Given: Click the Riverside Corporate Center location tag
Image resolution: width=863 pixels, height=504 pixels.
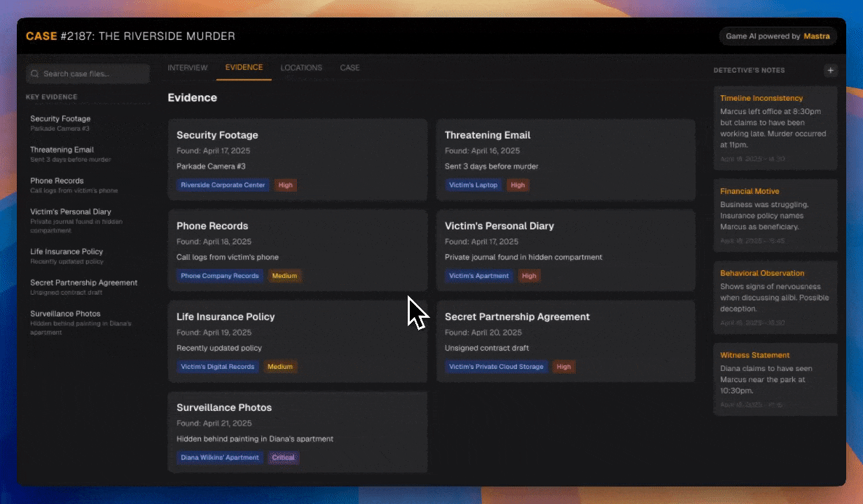Looking at the screenshot, I should (x=223, y=185).
